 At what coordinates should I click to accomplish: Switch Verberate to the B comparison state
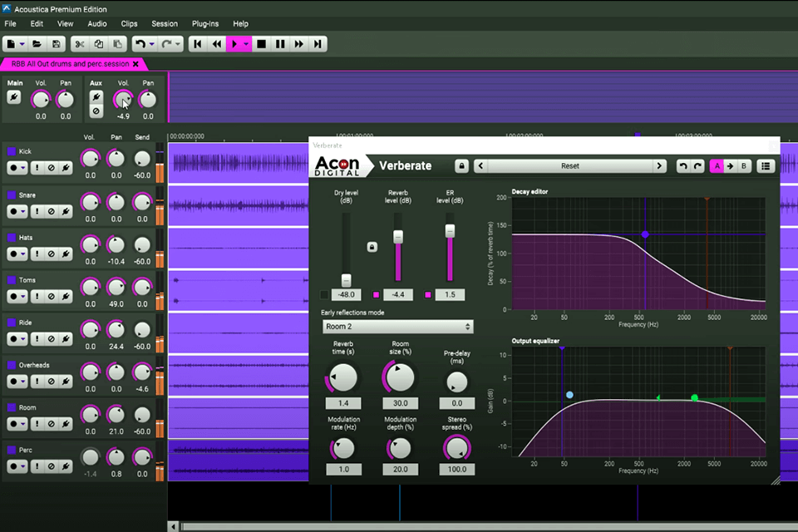point(744,165)
